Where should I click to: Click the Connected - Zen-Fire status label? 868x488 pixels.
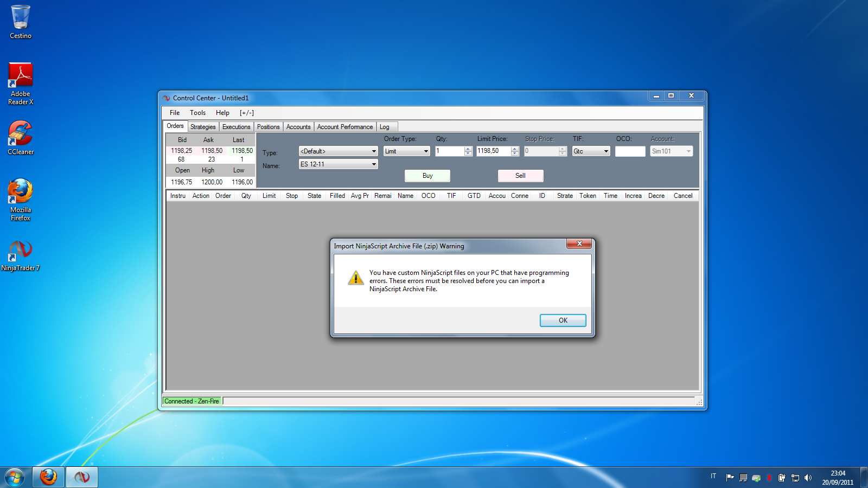point(192,401)
